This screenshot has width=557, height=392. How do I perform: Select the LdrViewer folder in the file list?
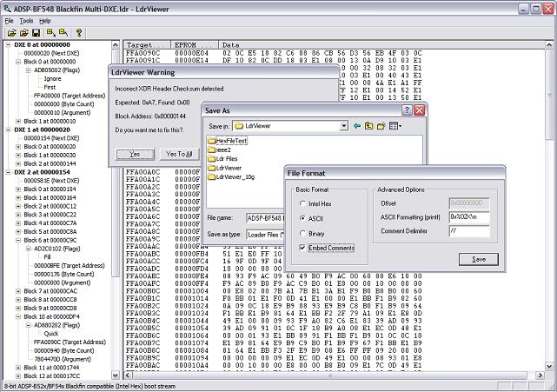click(225, 168)
